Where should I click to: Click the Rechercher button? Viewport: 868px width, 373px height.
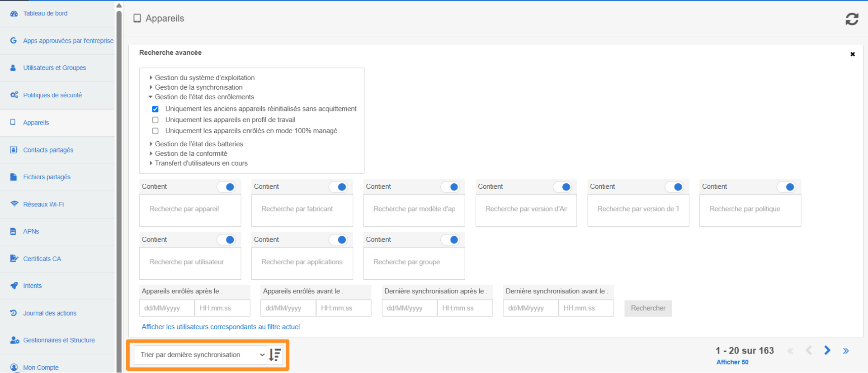coord(648,308)
